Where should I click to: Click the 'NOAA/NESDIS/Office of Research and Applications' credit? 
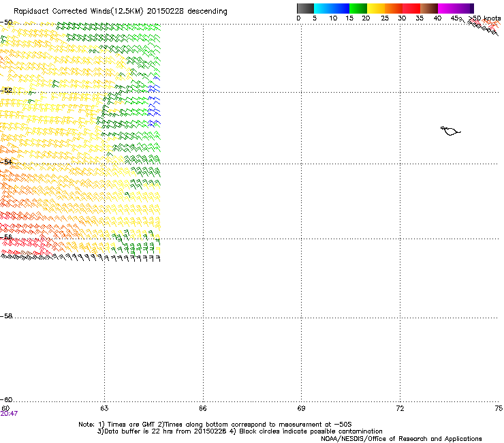point(401,438)
